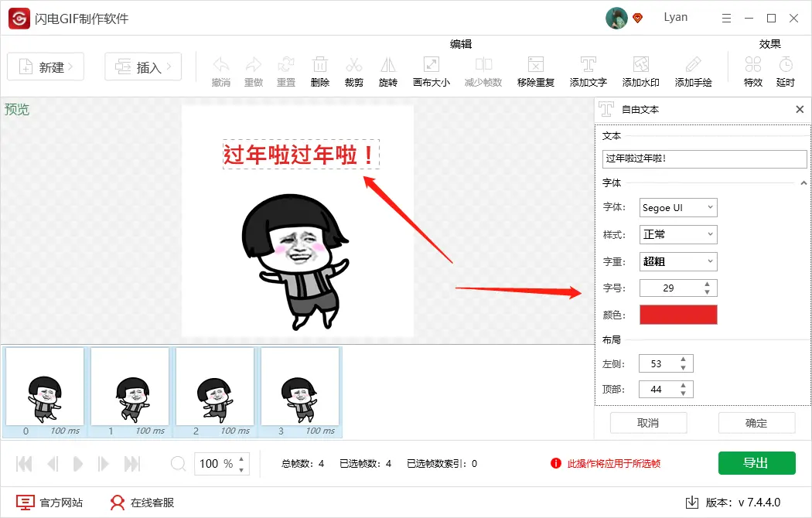Click the Reset (重置) toolbar icon
This screenshot has height=518, width=812.
coord(286,71)
